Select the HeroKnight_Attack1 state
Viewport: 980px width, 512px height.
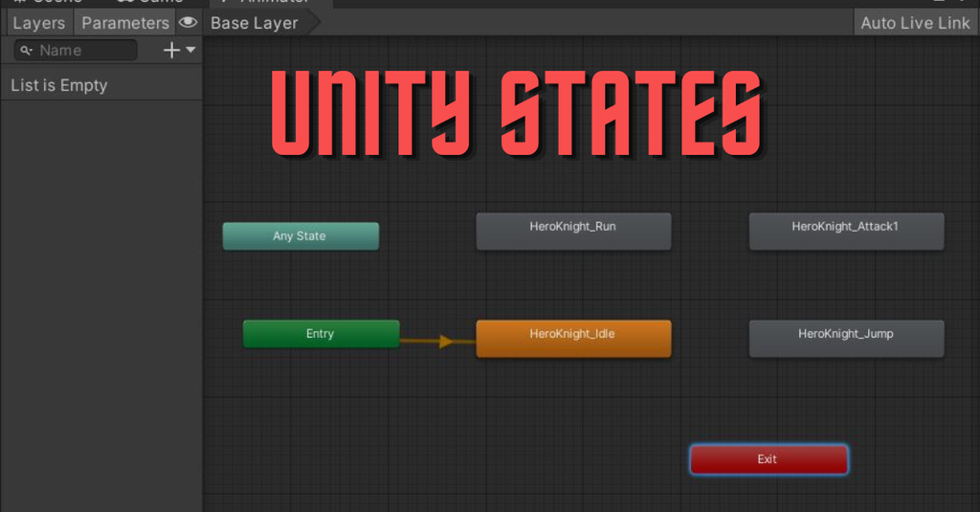pyautogui.click(x=846, y=232)
